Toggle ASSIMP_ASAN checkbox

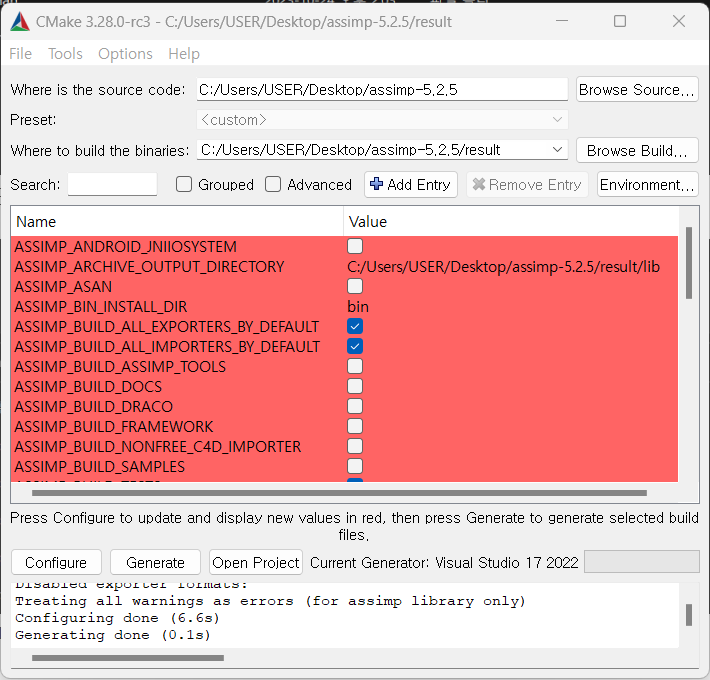tap(355, 286)
